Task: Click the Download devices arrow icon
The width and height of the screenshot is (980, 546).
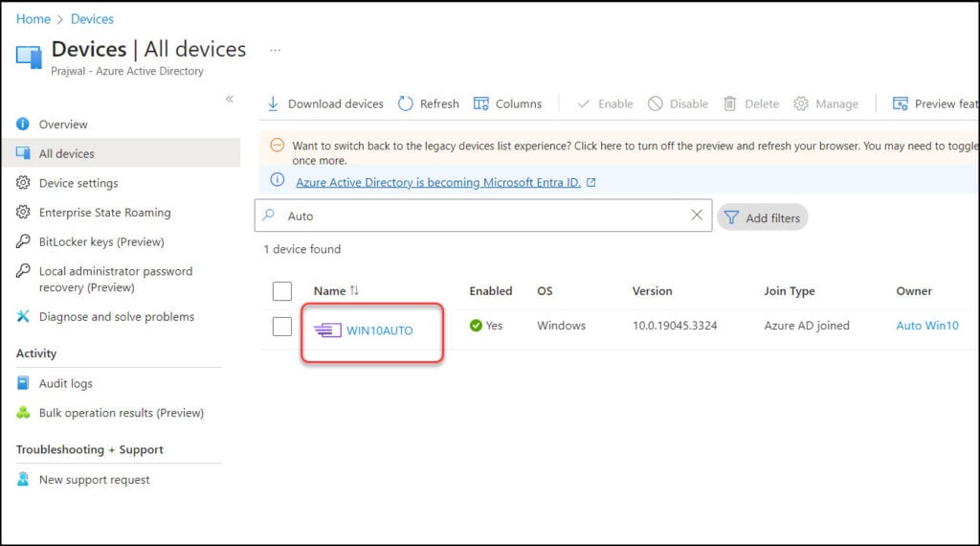Action: point(273,103)
